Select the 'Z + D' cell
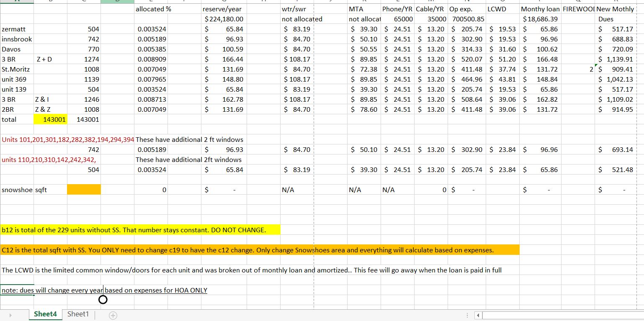 tap(51, 59)
